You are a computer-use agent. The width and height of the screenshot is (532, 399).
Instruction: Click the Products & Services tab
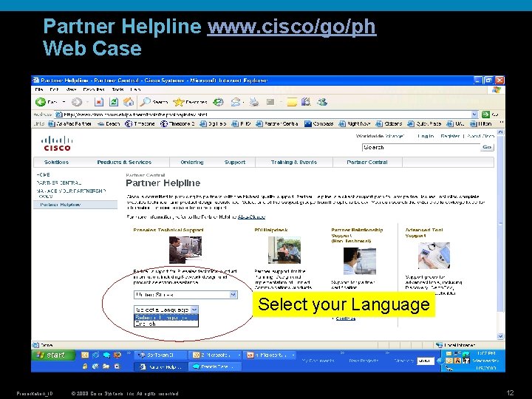click(x=124, y=162)
